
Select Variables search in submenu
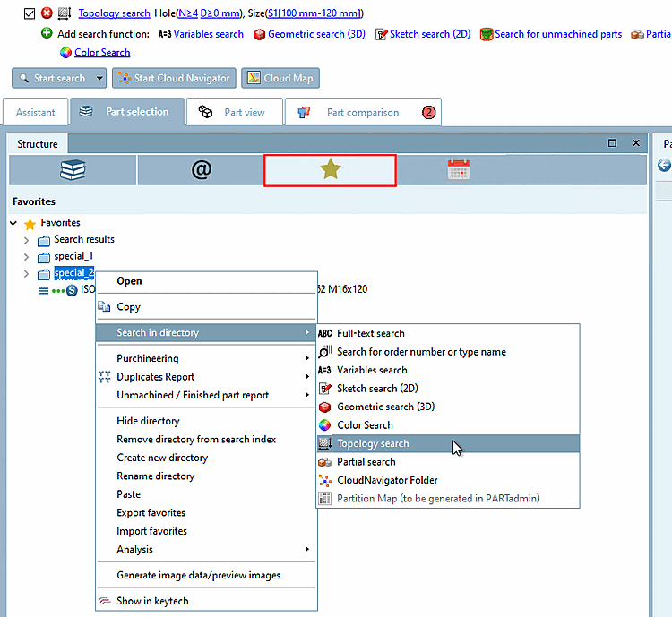(448, 370)
